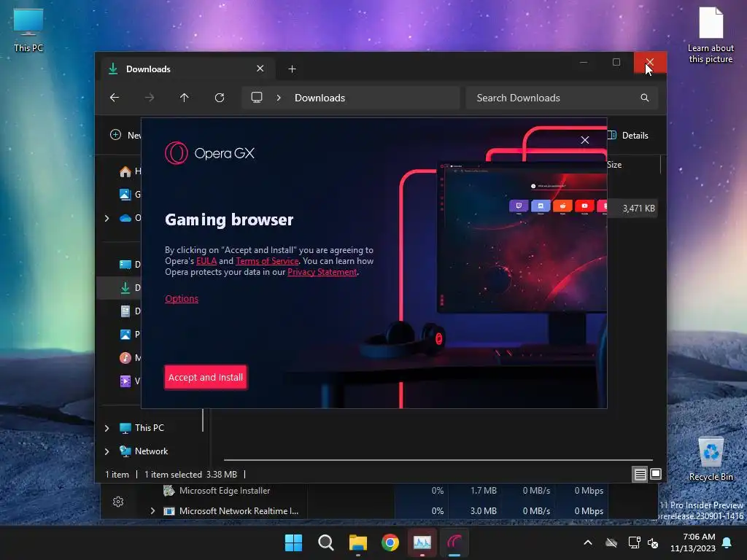Viewport: 747px width, 560px height.
Task: Open the clock and date flyout
Action: (693, 542)
